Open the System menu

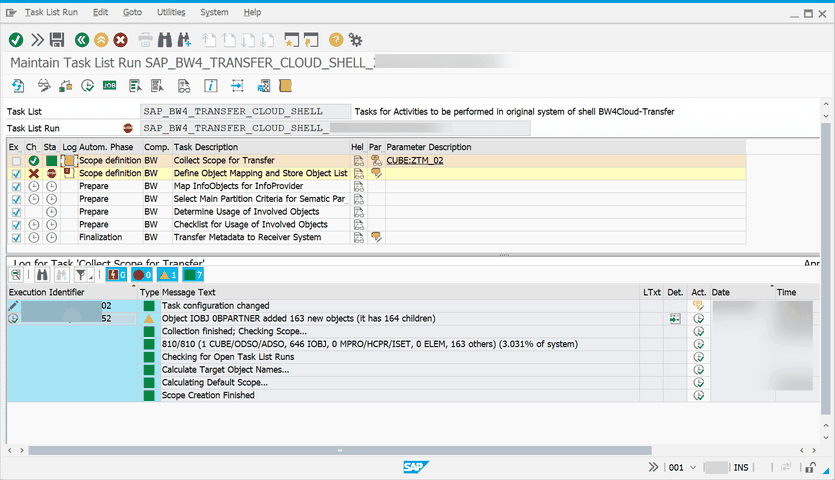[214, 12]
